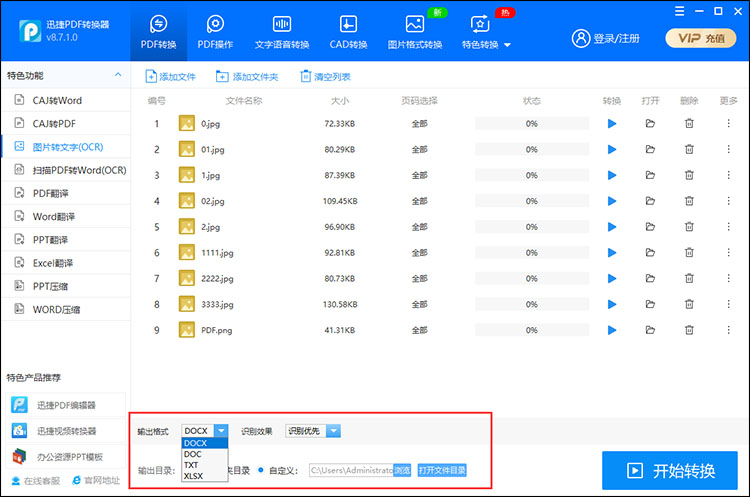The height and width of the screenshot is (497, 750).
Task: Switch to CAD转换 tab
Action: [348, 32]
